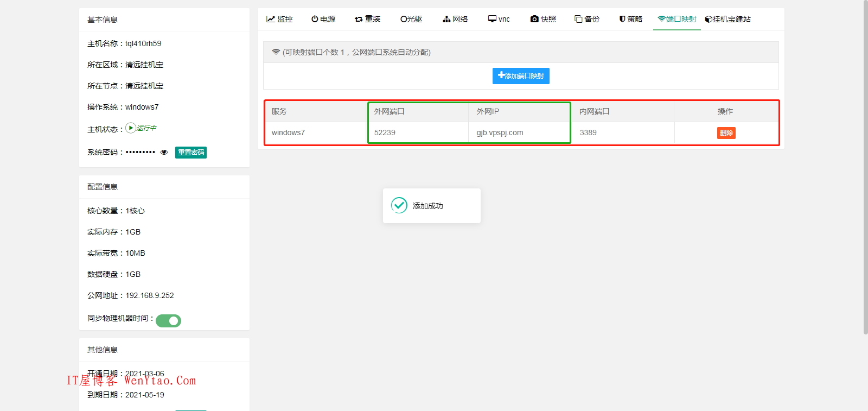The width and height of the screenshot is (868, 411).
Task: Click the 服务 column header
Action: [x=279, y=111]
